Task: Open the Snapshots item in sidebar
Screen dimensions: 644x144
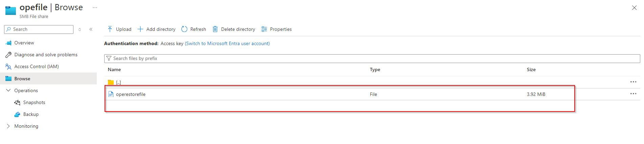Action: (x=34, y=102)
